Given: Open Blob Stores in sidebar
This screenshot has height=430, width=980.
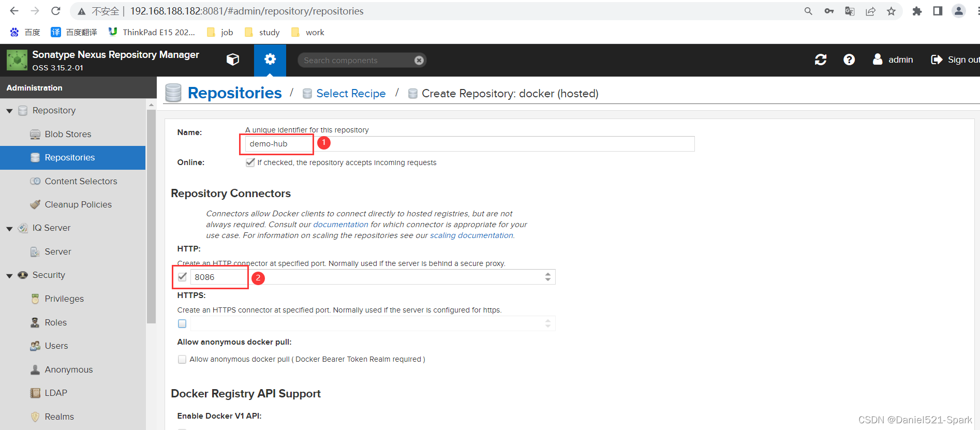Looking at the screenshot, I should (68, 135).
